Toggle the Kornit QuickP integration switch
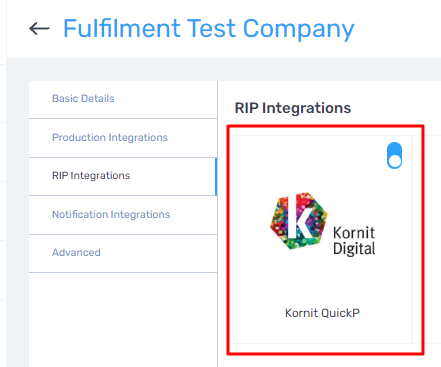 point(394,155)
